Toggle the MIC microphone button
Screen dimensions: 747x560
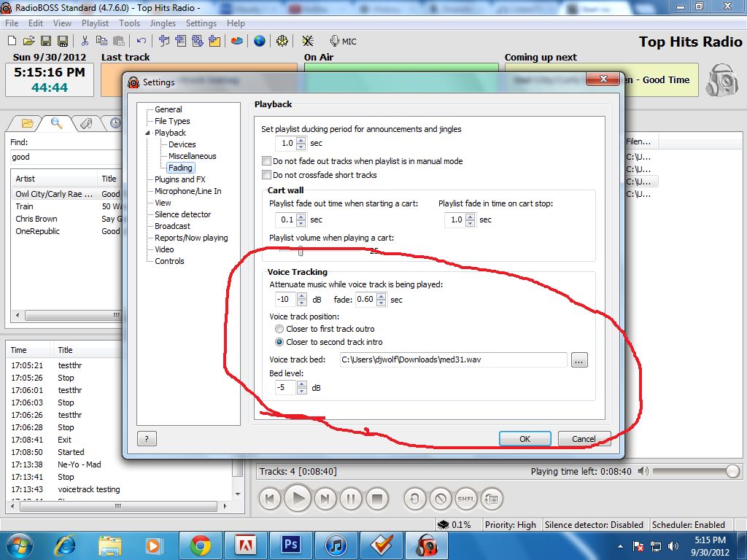(343, 42)
